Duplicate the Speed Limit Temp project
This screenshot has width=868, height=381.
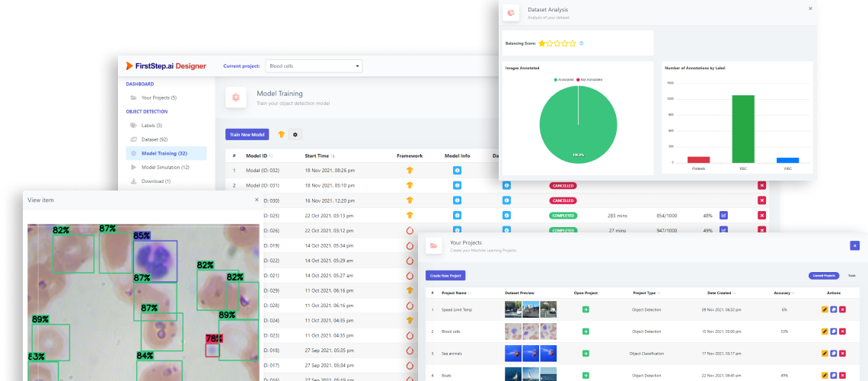click(834, 309)
